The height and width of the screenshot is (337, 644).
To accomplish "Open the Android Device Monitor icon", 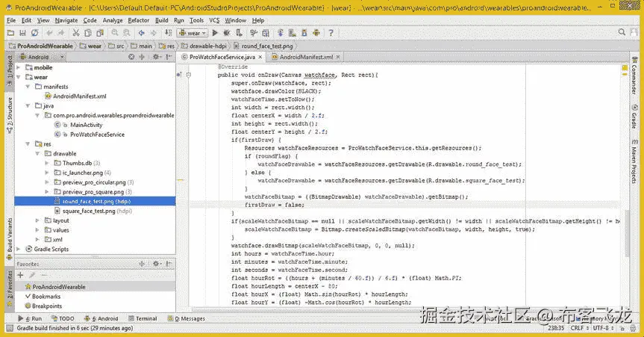I will 316,33.
